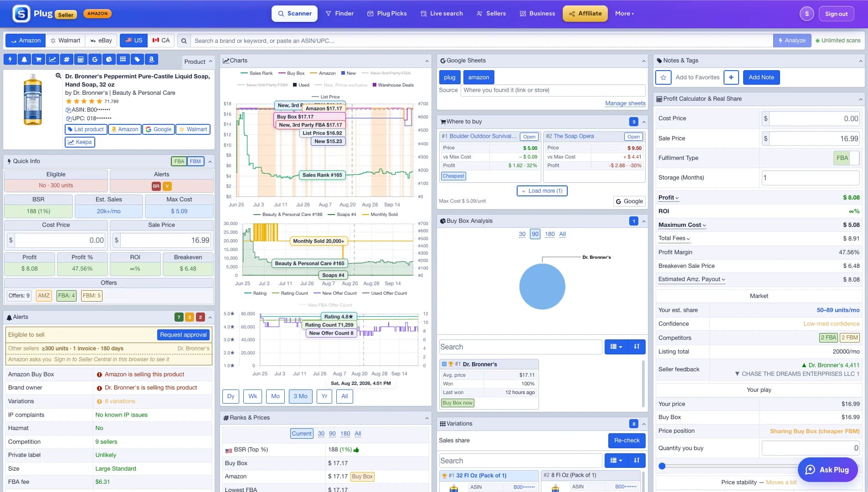868x492 pixels.
Task: Open list view dropdown in Buy Box Analysis
Action: [x=616, y=347]
